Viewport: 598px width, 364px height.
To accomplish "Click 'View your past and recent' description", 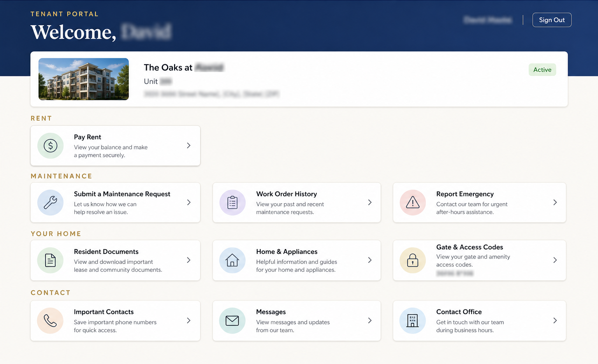I will click(x=290, y=204).
